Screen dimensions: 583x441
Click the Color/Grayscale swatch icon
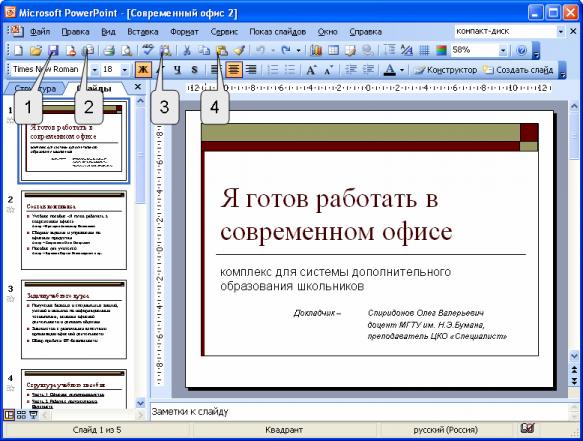[441, 50]
